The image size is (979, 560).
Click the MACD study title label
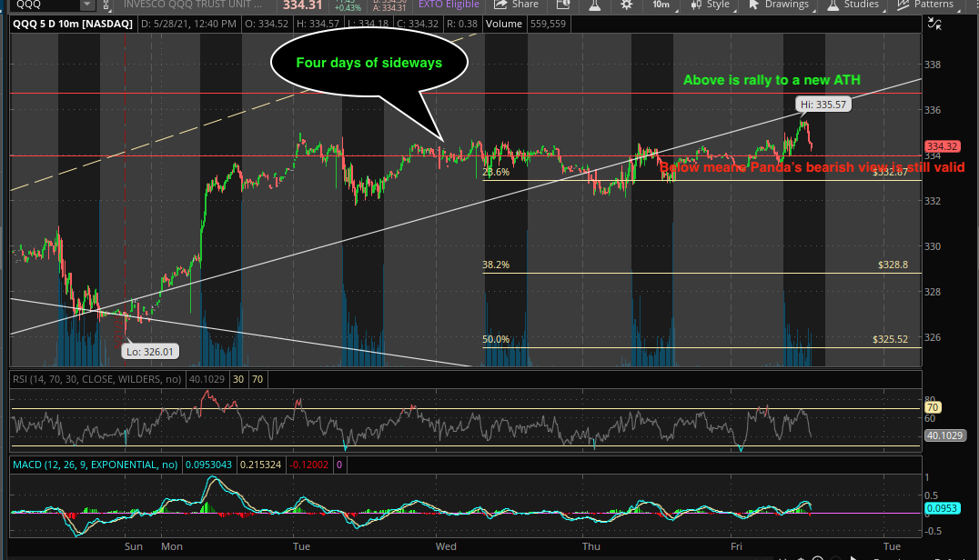pyautogui.click(x=95, y=465)
